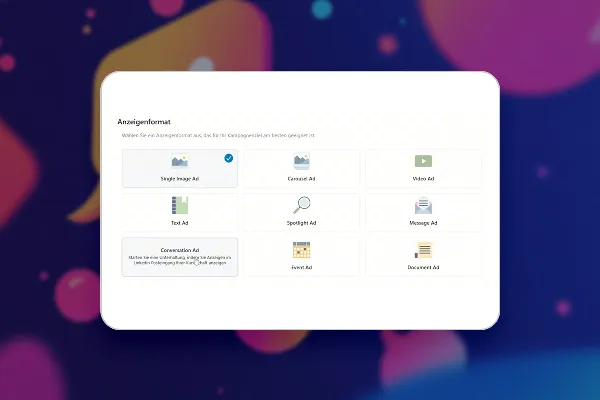The height and width of the screenshot is (400, 600).
Task: Click the Event Ad label
Action: (x=302, y=268)
